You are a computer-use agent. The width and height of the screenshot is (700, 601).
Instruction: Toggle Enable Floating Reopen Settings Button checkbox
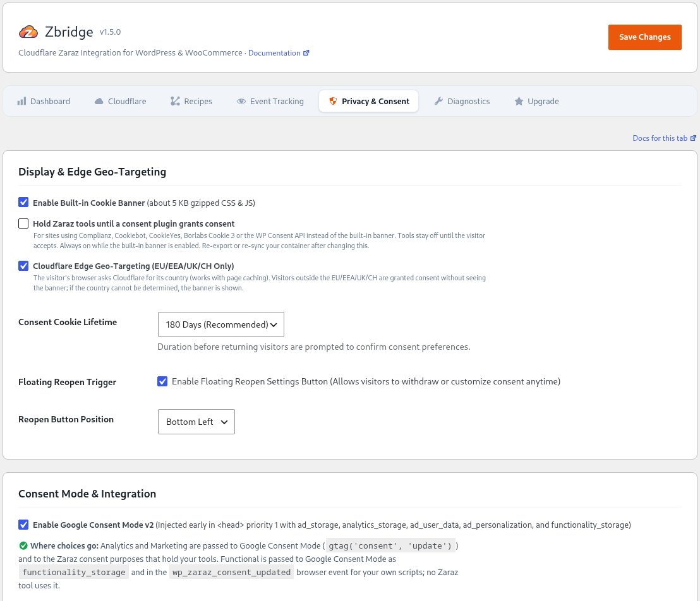pyautogui.click(x=162, y=381)
